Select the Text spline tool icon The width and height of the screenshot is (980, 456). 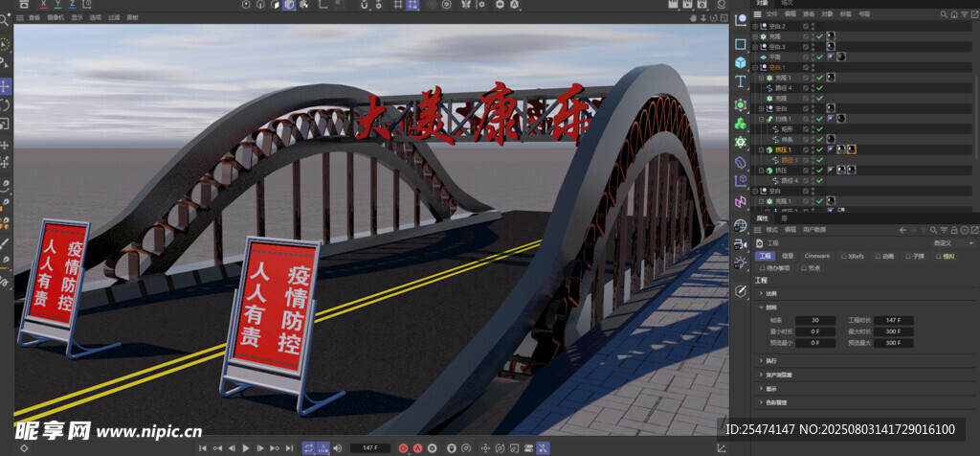pyautogui.click(x=740, y=82)
